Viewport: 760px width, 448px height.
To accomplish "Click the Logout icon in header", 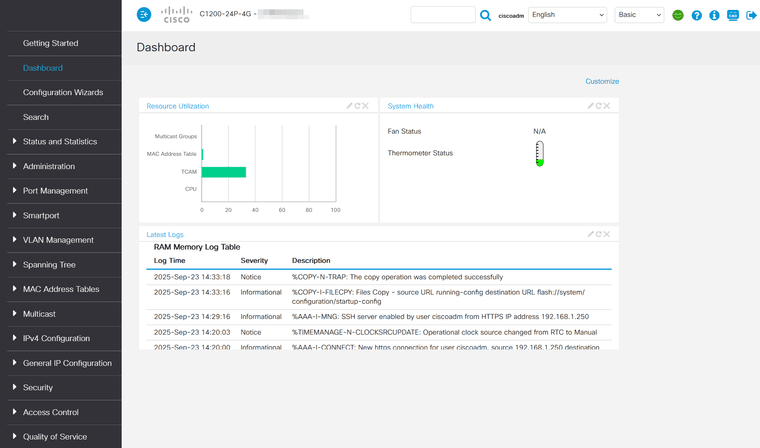I will [x=751, y=15].
